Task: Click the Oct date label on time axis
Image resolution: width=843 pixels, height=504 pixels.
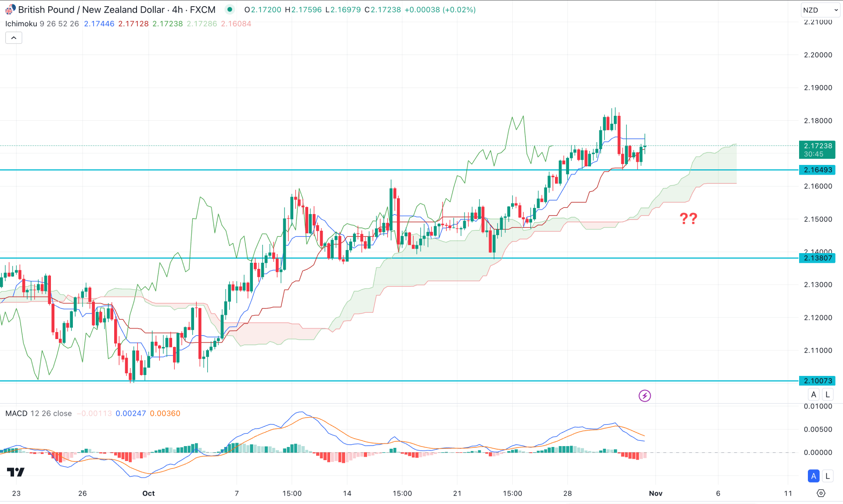Action: pos(148,493)
